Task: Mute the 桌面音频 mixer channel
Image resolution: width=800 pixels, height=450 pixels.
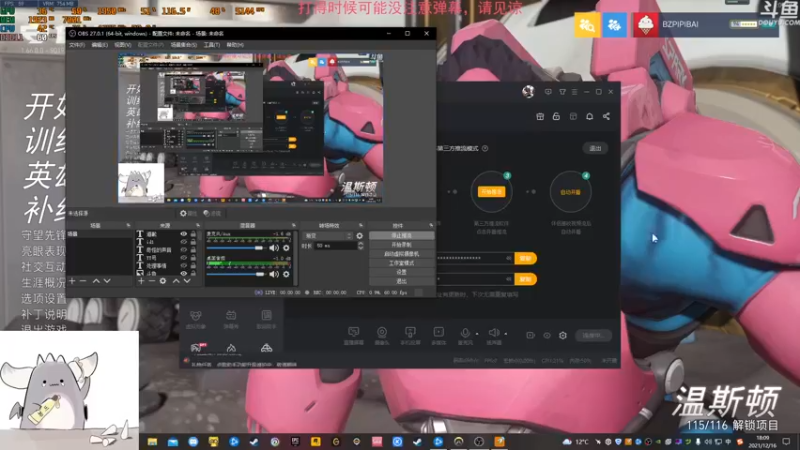Action: (x=274, y=274)
